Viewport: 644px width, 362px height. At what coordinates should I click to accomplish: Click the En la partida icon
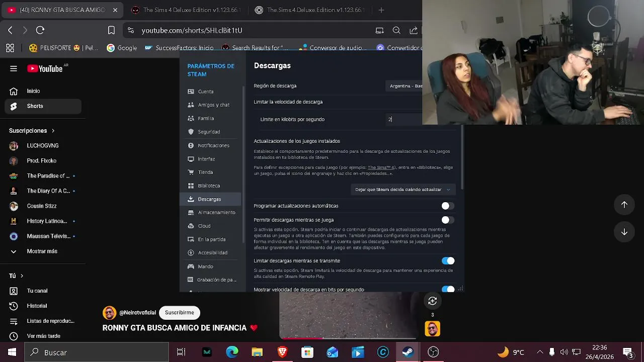point(191,239)
